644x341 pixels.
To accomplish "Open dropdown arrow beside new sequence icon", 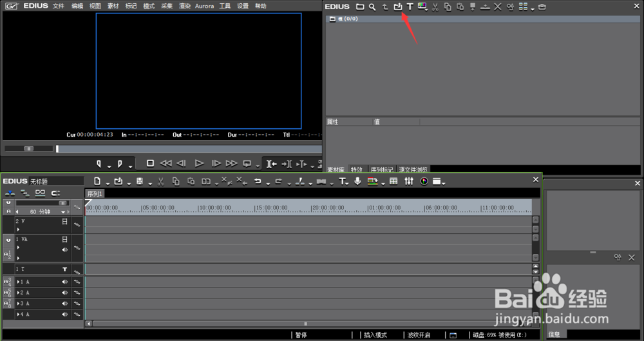I will (x=108, y=184).
